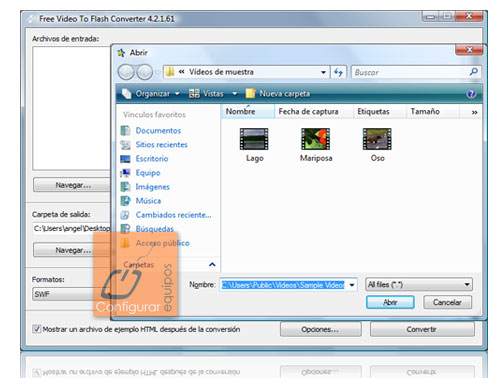This screenshot has width=500, height=378.
Task: Show more columns with the chevron
Action: pyautogui.click(x=474, y=112)
